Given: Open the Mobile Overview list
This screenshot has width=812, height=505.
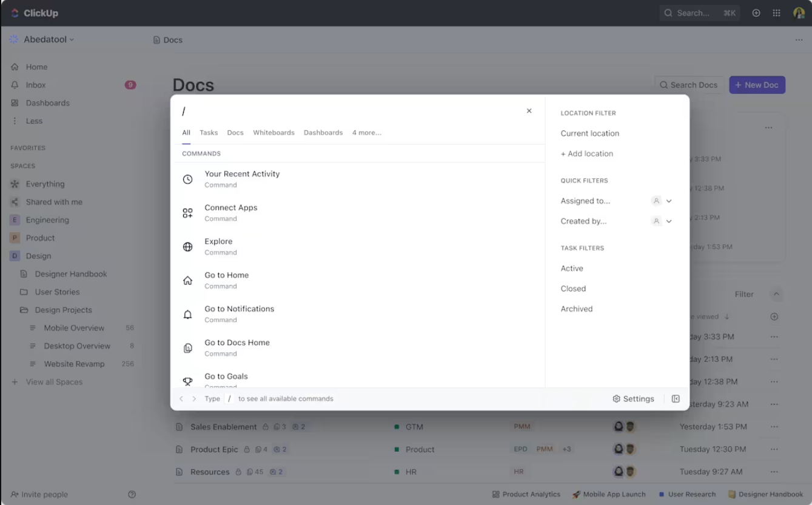Looking at the screenshot, I should 74,328.
